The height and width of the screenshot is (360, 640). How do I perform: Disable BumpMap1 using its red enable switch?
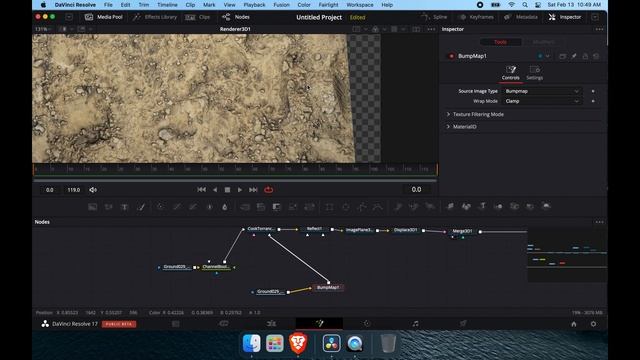point(451,56)
